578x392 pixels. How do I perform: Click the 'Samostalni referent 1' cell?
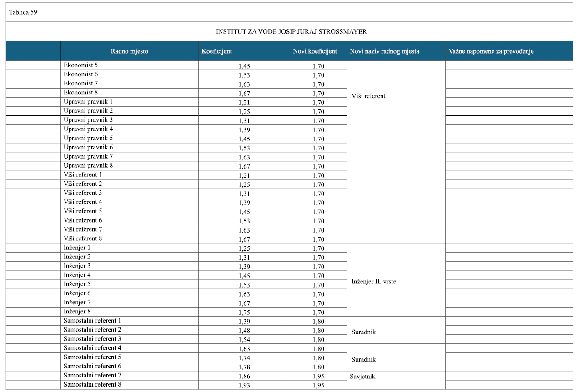click(92, 321)
